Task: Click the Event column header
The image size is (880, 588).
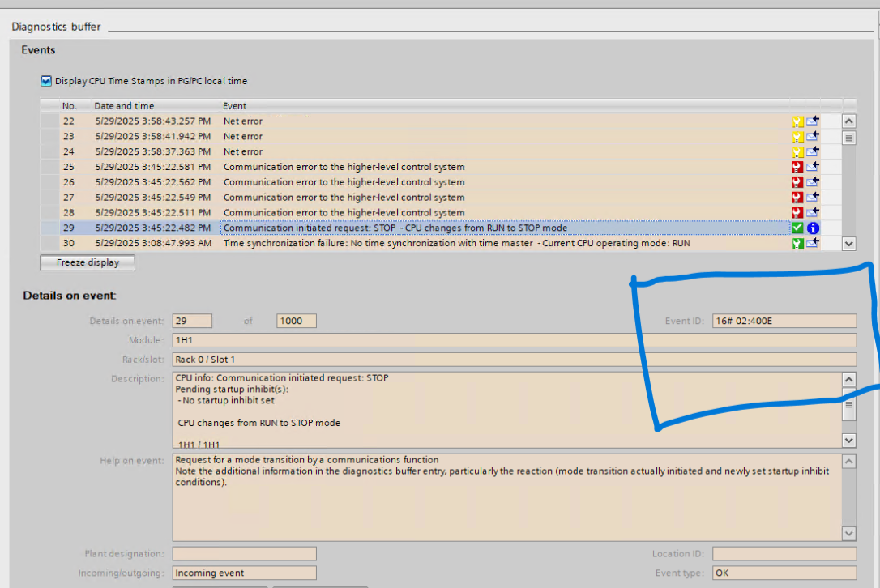Action: point(235,106)
